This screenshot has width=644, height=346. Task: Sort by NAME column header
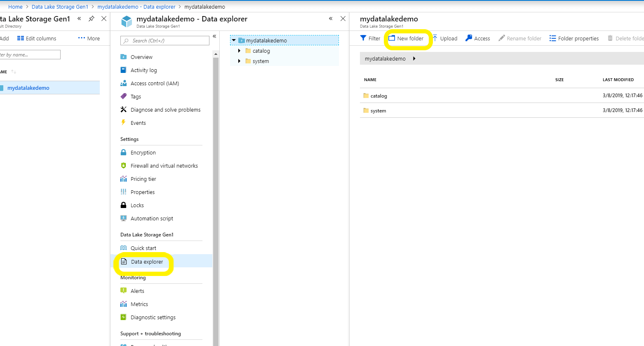[370, 79]
